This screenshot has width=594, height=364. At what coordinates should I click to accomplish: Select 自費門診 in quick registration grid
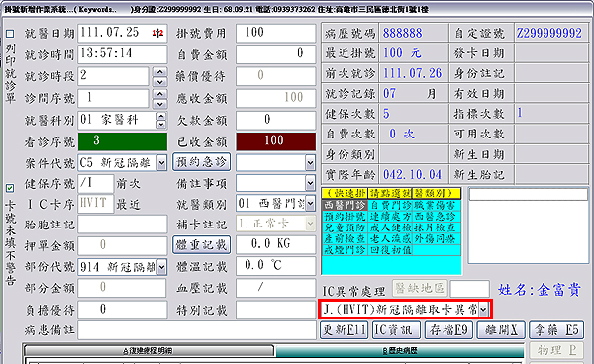390,205
